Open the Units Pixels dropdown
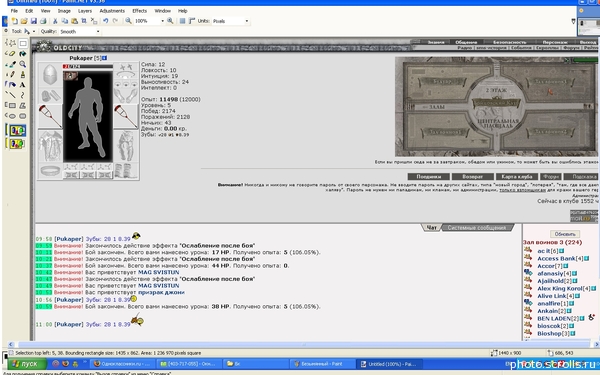Screen dimensions: 600x375 tap(247, 21)
